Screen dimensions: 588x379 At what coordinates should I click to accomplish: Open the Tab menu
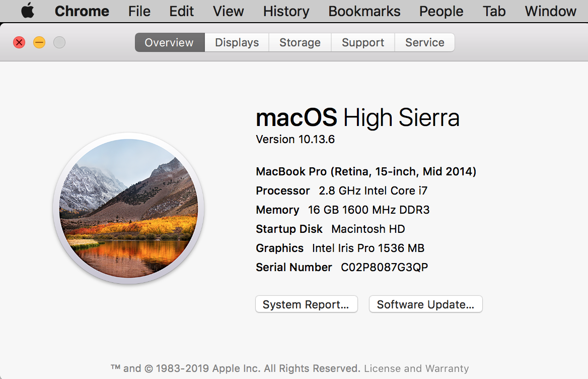point(494,11)
